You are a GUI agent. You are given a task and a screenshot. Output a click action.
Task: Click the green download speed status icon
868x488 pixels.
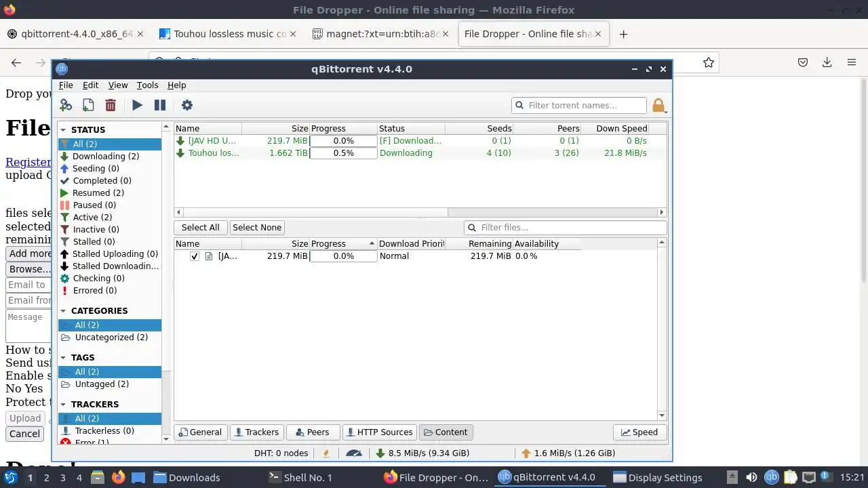[380, 453]
